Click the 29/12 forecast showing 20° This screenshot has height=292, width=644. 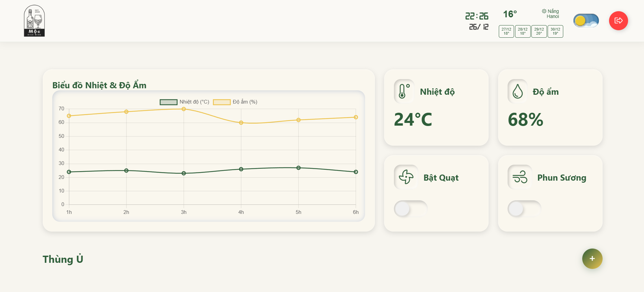[x=539, y=31]
